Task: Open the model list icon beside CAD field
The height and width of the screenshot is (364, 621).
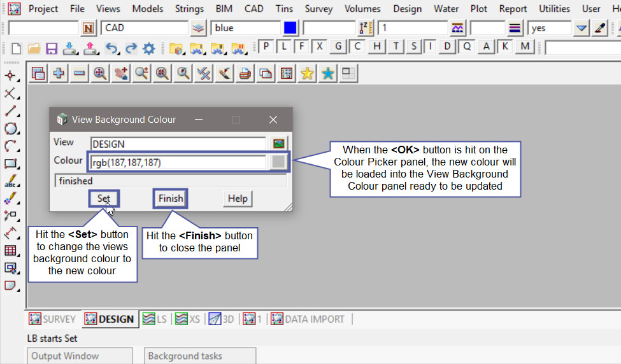Action: click(199, 28)
